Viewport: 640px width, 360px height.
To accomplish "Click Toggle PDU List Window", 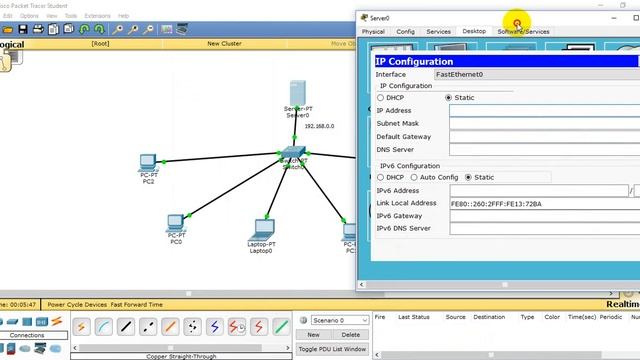I will coord(332,349).
